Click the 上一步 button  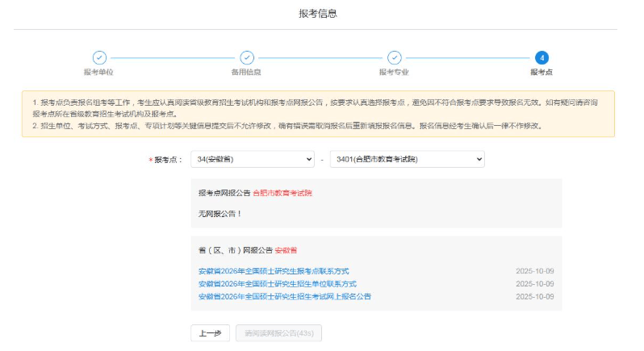[x=211, y=333]
